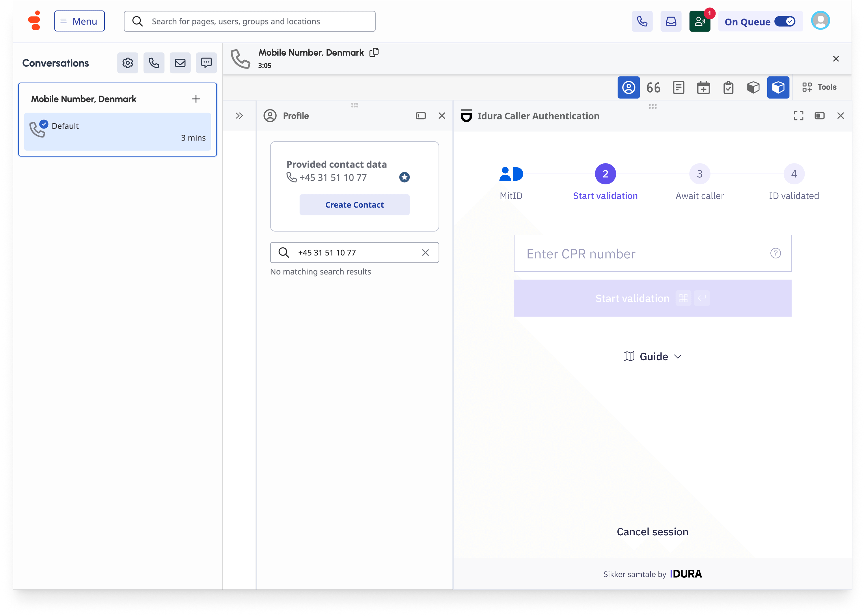This screenshot has width=865, height=616.
Task: Expand Idura panel to fullscreen
Action: point(799,116)
